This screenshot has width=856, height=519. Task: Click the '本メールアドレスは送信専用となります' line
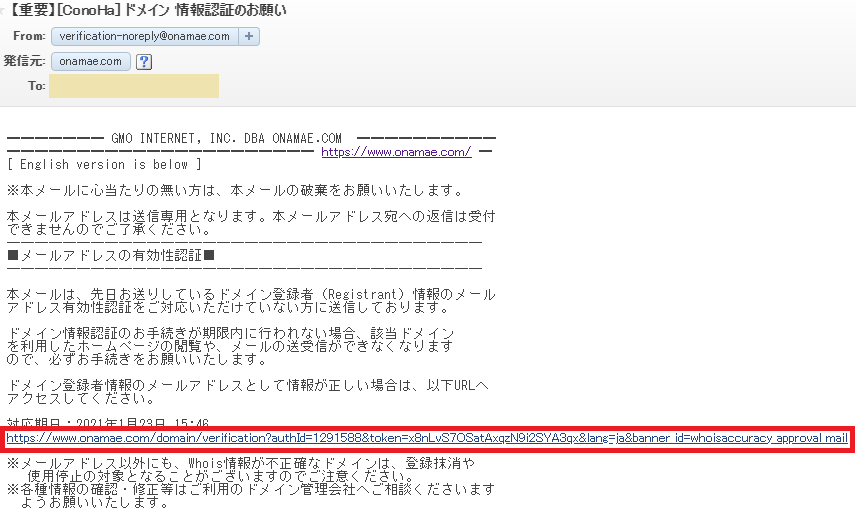[x=251, y=216]
